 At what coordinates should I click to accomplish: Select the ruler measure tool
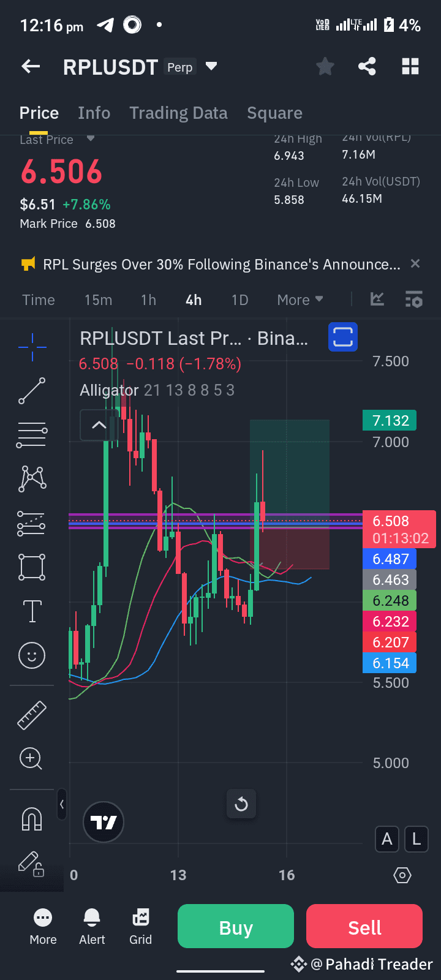[x=32, y=715]
